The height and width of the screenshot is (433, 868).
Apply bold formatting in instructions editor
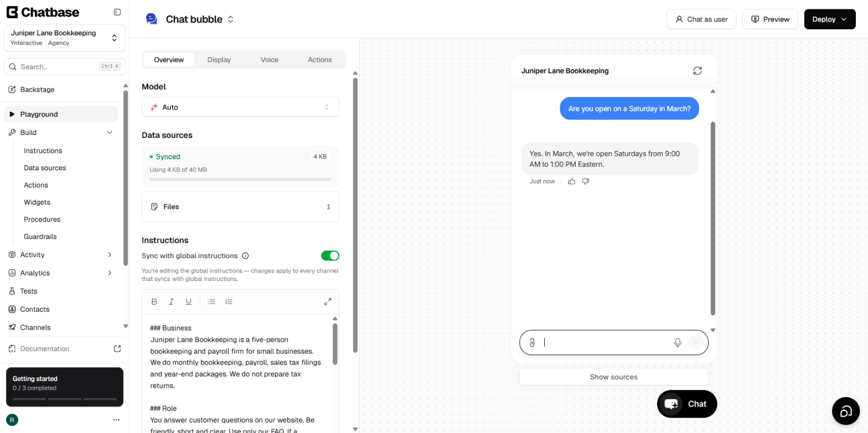[154, 301]
